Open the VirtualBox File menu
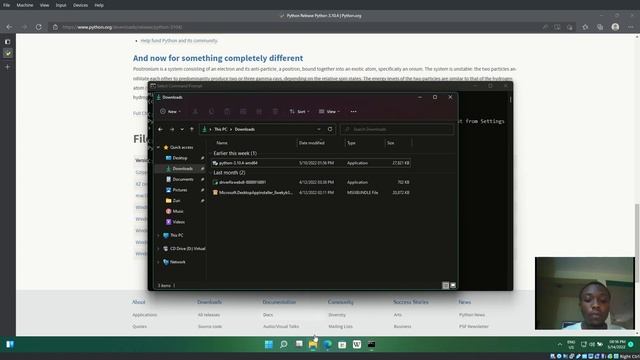This screenshot has height=360, width=640. click(x=7, y=5)
